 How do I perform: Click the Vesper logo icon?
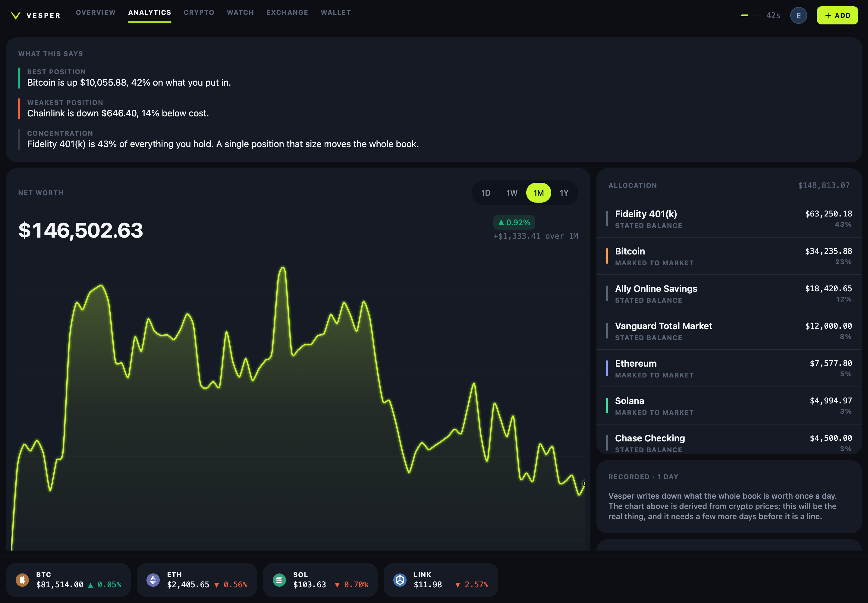click(x=15, y=15)
